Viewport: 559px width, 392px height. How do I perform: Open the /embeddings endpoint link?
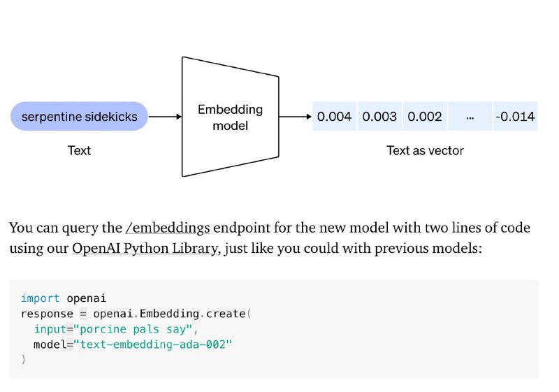168,228
